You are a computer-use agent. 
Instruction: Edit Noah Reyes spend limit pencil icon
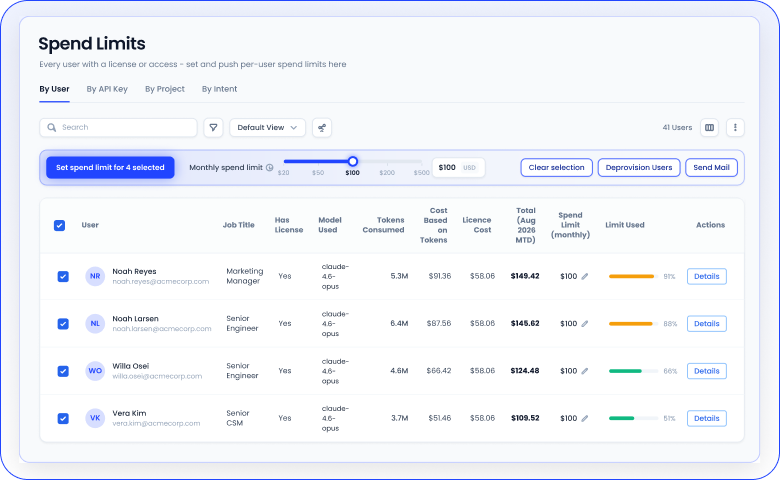(585, 277)
